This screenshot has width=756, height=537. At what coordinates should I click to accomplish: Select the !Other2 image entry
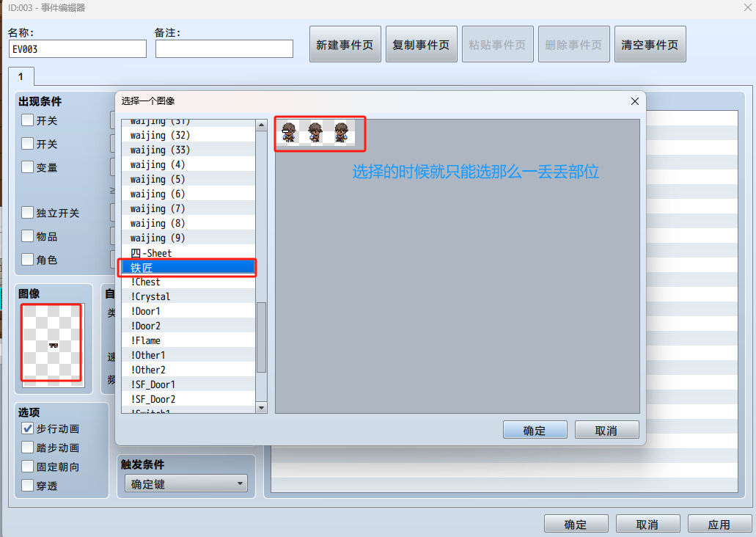[188, 370]
